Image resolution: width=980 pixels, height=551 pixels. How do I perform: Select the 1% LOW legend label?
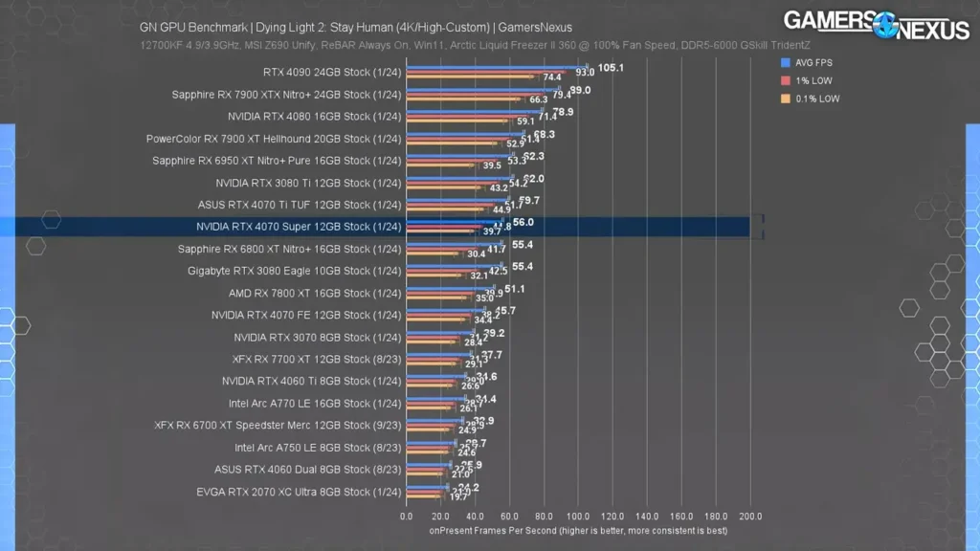click(813, 80)
